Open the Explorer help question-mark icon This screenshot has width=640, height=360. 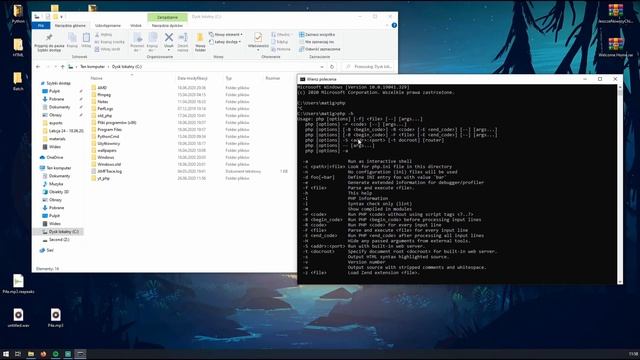[x=394, y=25]
